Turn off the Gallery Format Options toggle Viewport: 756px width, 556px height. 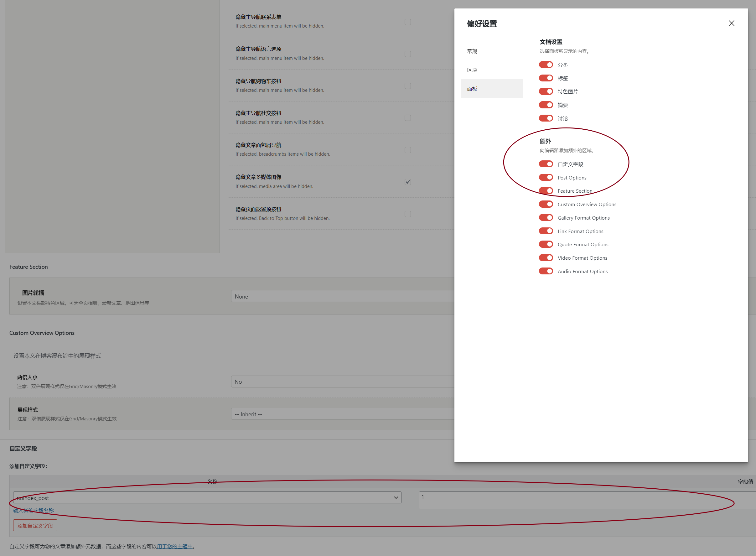(x=545, y=217)
